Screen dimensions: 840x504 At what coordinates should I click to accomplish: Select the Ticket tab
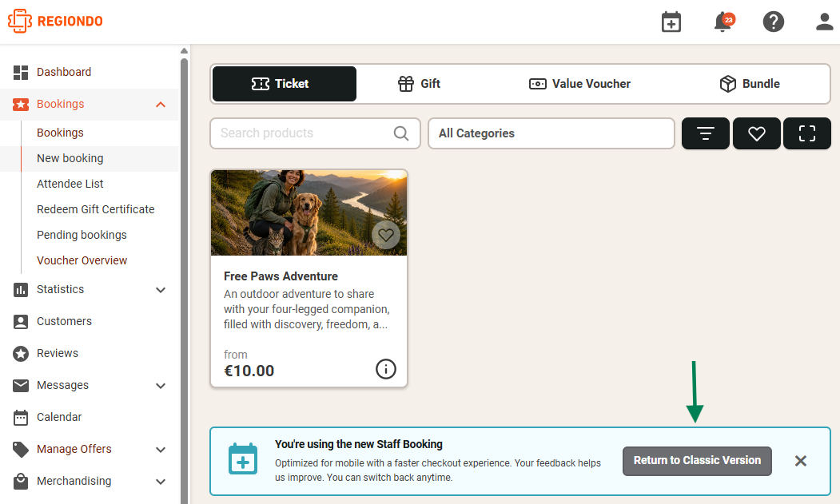pyautogui.click(x=285, y=84)
